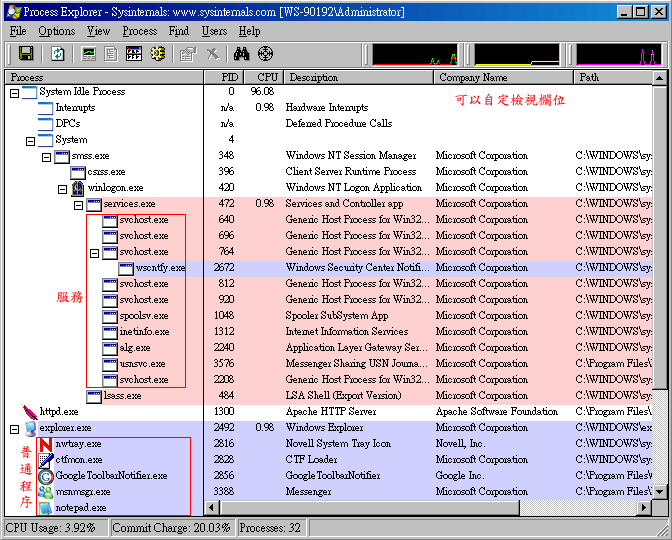Viewport: 672px width, 540px height.
Task: Click the Refresh Now toolbar icon
Action: [58, 54]
